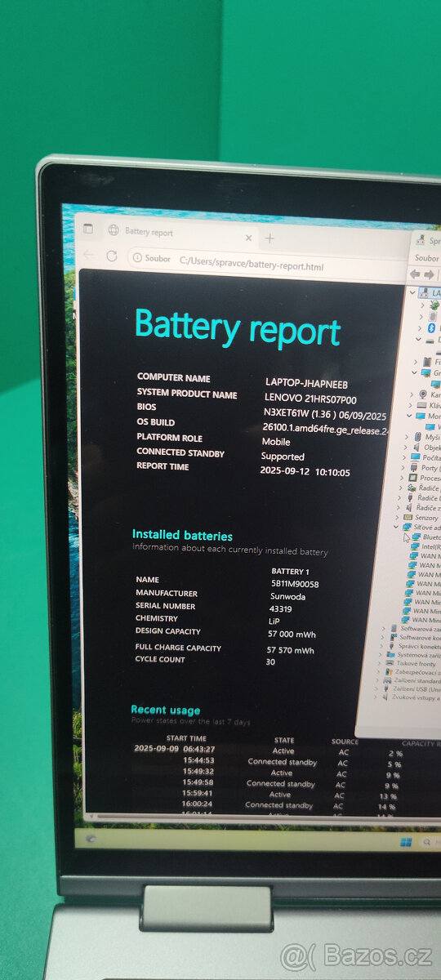Select the Počítač category row
This screenshot has width=441, height=980.
coord(425,458)
